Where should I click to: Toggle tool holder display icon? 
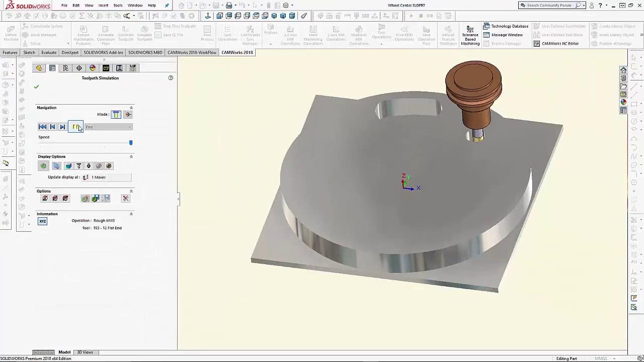pos(89,166)
